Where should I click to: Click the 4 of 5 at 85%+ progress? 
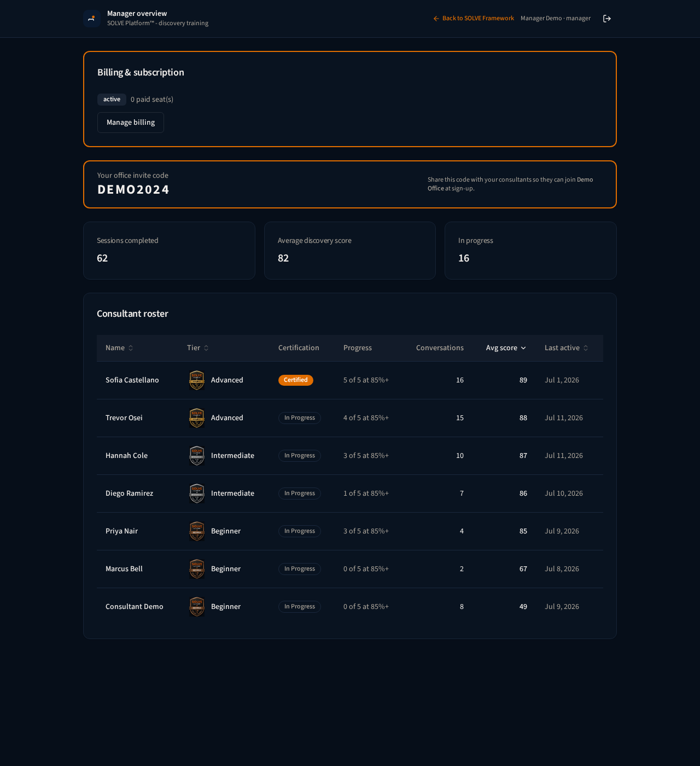click(366, 418)
